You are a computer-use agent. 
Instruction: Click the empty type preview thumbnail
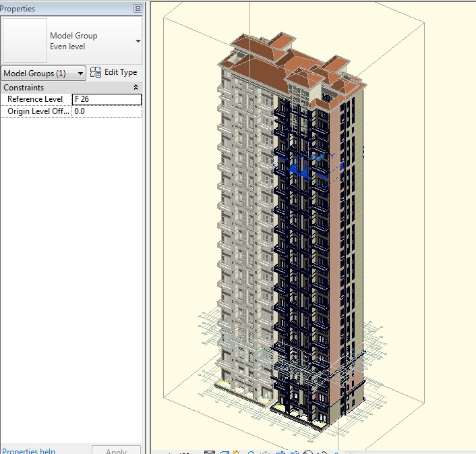pyautogui.click(x=24, y=40)
